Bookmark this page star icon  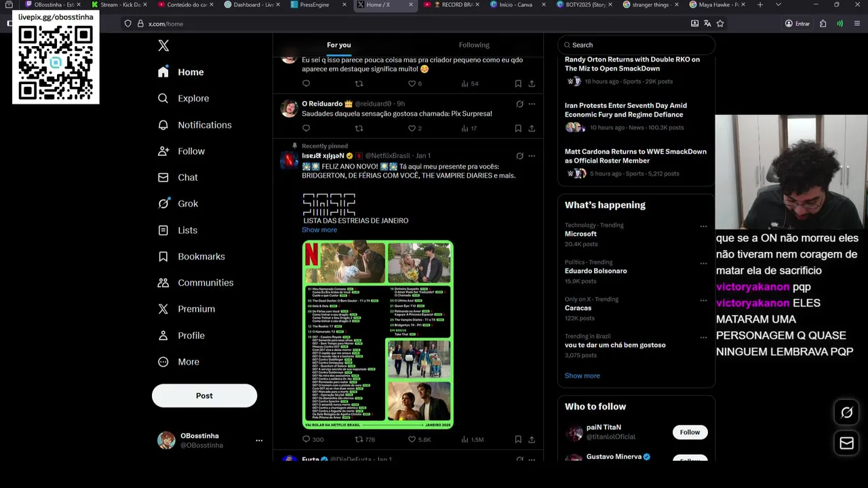coord(720,24)
